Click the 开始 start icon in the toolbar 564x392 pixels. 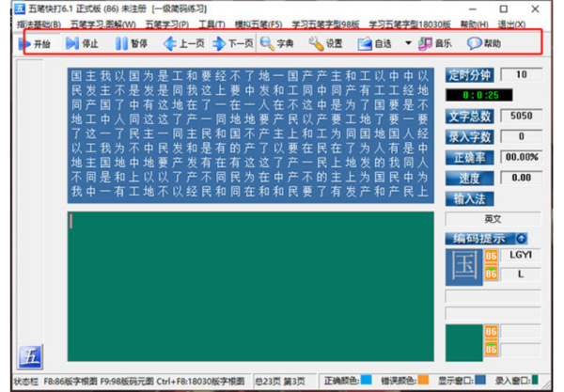point(24,44)
